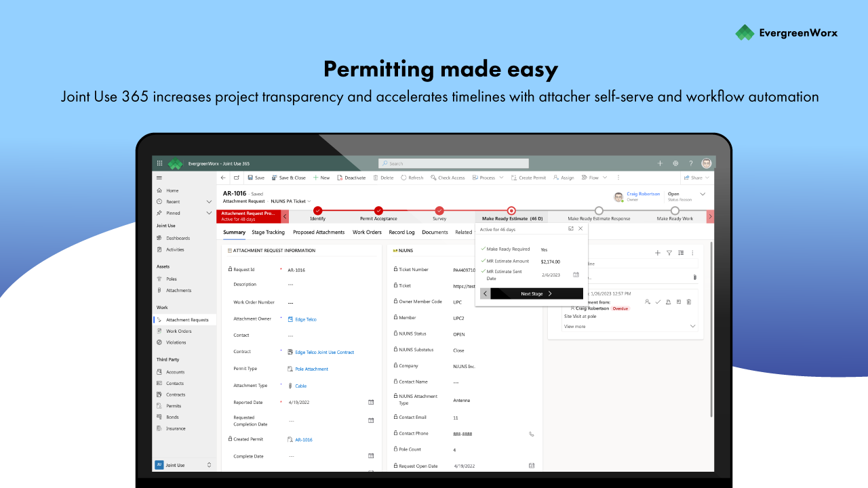Open the help question mark icon
The image size is (868, 488).
click(x=691, y=163)
